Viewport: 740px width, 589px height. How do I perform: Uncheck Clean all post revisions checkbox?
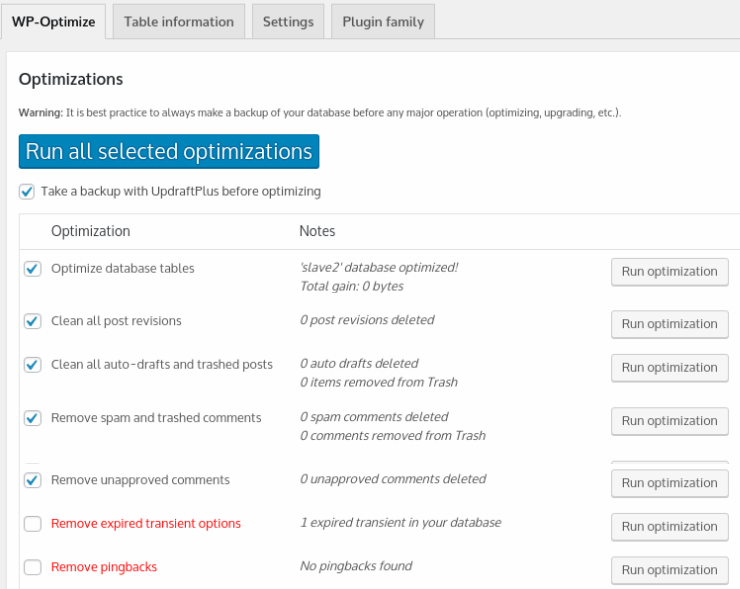click(33, 322)
